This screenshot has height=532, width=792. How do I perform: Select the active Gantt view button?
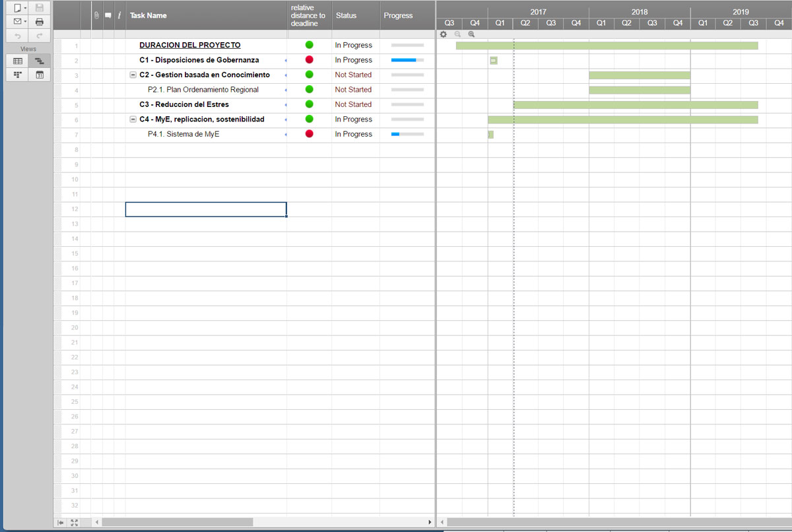pos(39,61)
